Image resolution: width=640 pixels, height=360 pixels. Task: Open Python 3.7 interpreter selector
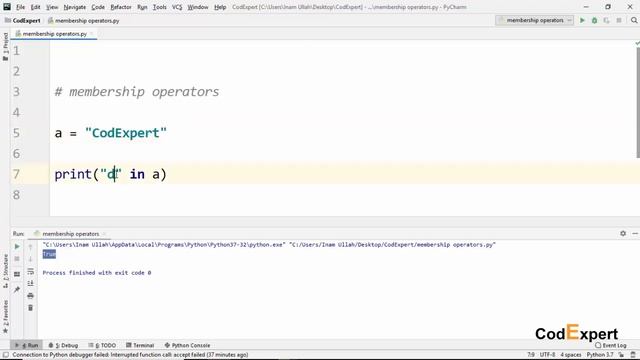pos(600,355)
